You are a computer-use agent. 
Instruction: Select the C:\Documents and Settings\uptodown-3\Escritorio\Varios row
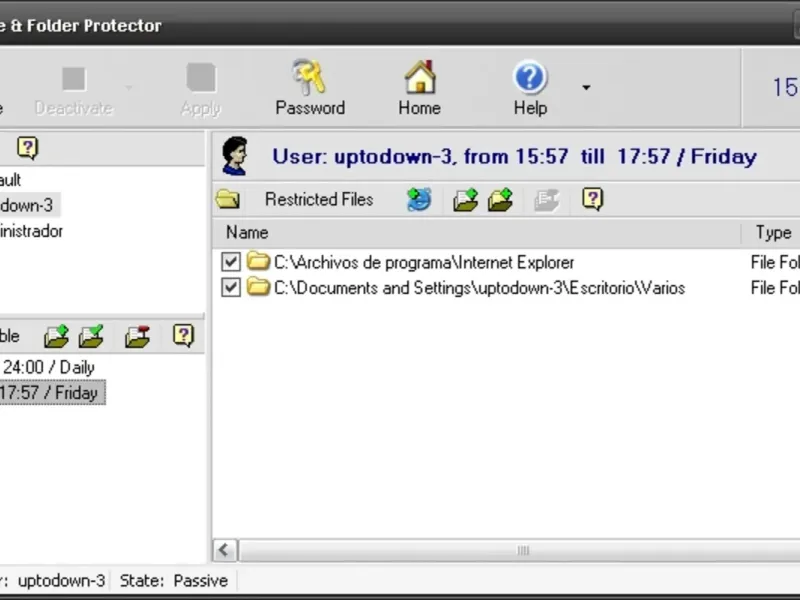506,288
